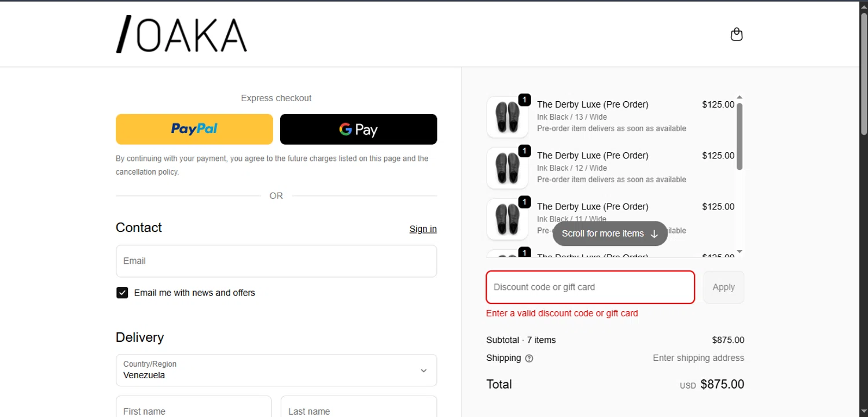868x417 pixels.
Task: Click the 'Ink Black / 12 / Wide' text
Action: [x=572, y=168]
